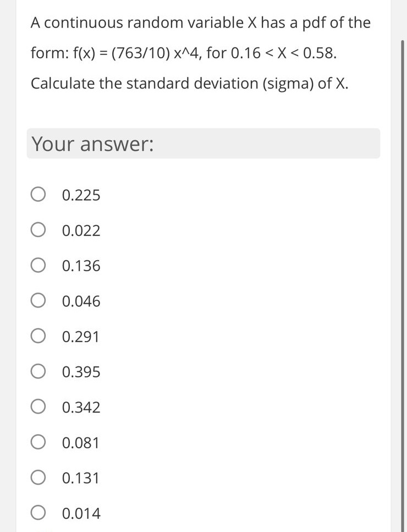The width and height of the screenshot is (407, 532).
Task: Click the answer label 0.225
Action: click(81, 194)
